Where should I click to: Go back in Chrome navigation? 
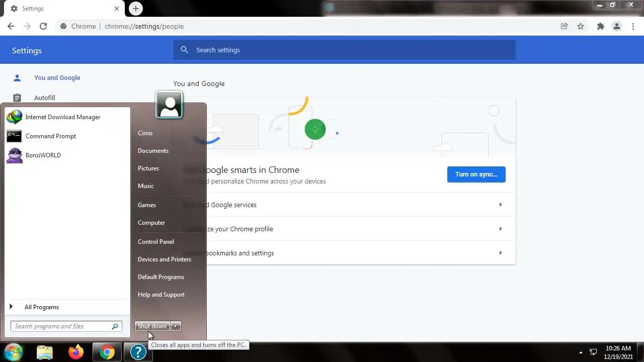point(11,26)
